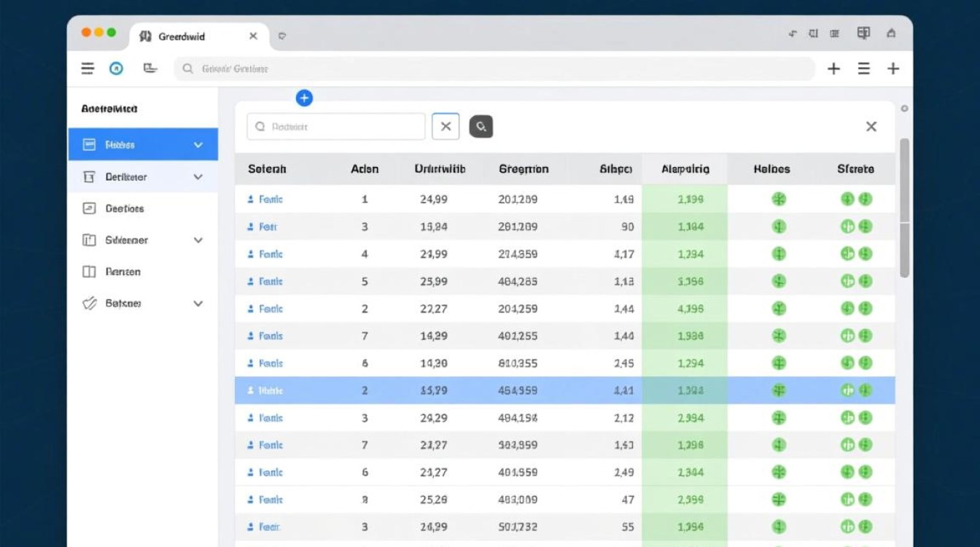Select the green person icon in the highlighted row
Viewport: 980px width, 547px height.
[778, 390]
